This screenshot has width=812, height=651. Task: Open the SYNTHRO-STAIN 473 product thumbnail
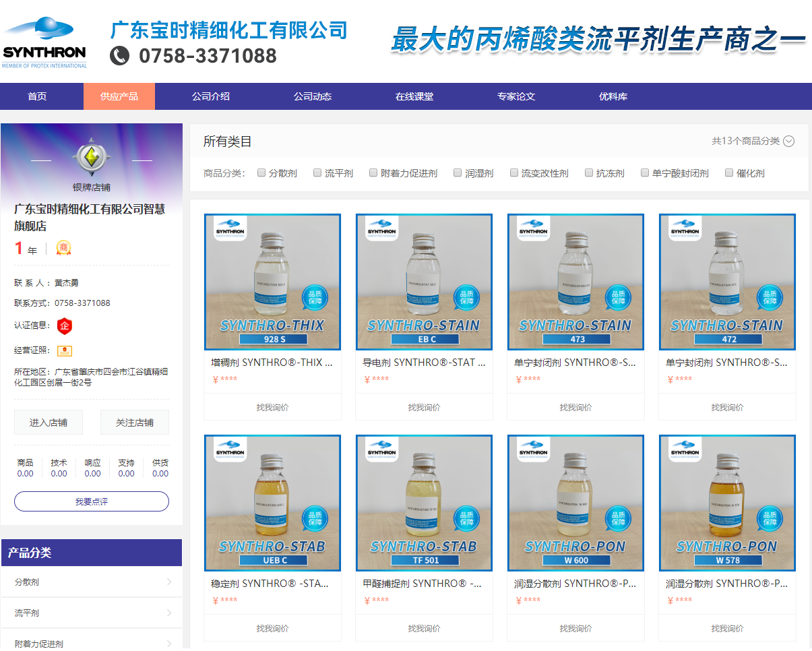pyautogui.click(x=575, y=282)
